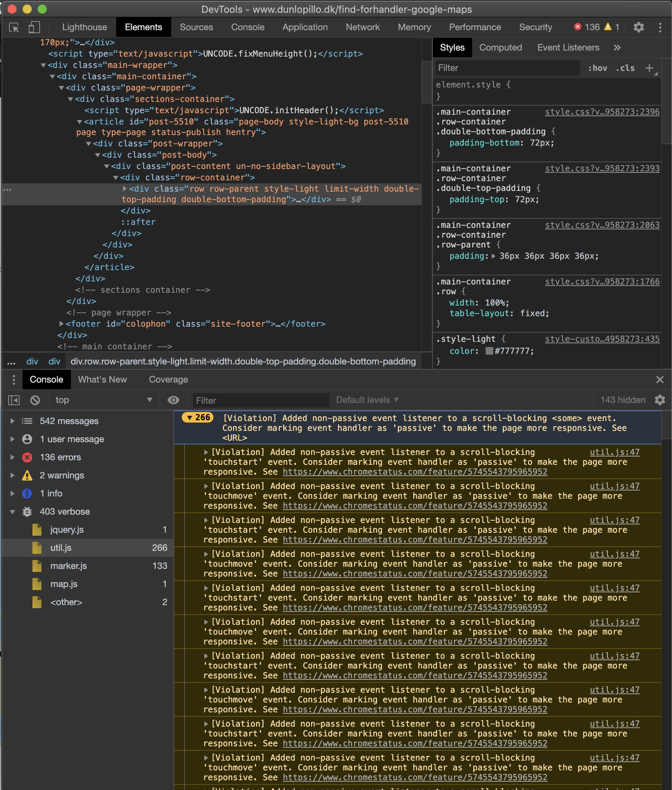Open style-custom line 435 source link
The image size is (672, 790).
(x=602, y=339)
